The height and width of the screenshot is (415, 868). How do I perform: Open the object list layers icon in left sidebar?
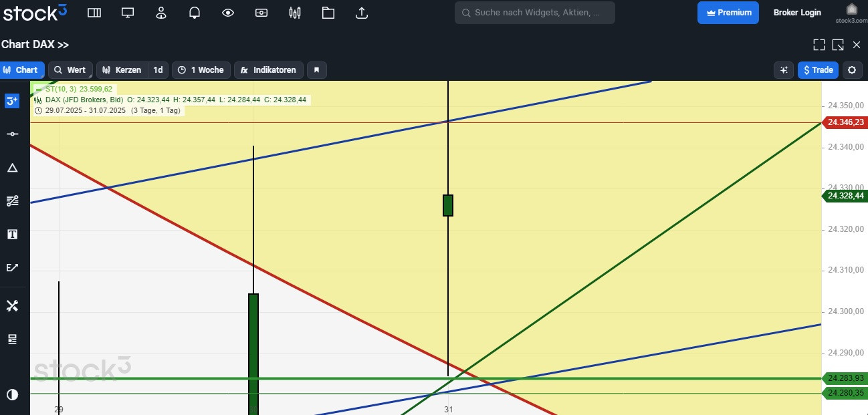pos(12,339)
